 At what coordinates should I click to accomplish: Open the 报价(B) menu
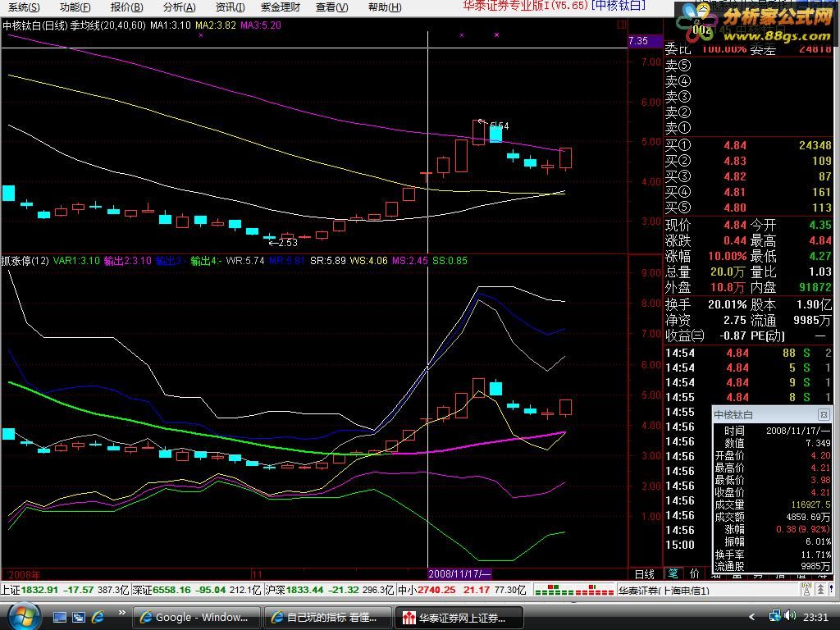pyautogui.click(x=127, y=7)
